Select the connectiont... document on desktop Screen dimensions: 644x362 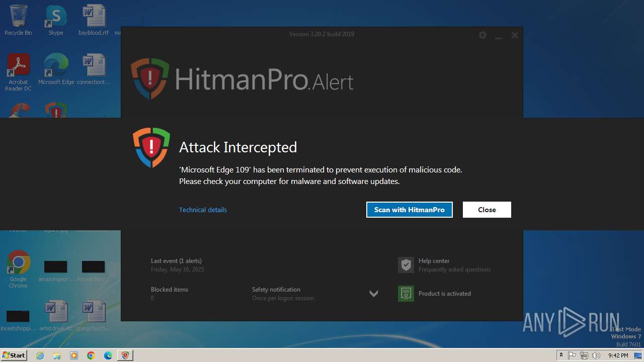(x=94, y=69)
